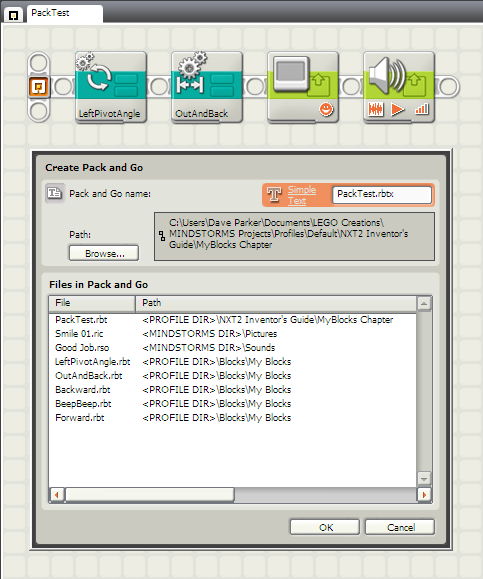Click the Pack and Go name text icon
483x579 pixels.
point(55,193)
